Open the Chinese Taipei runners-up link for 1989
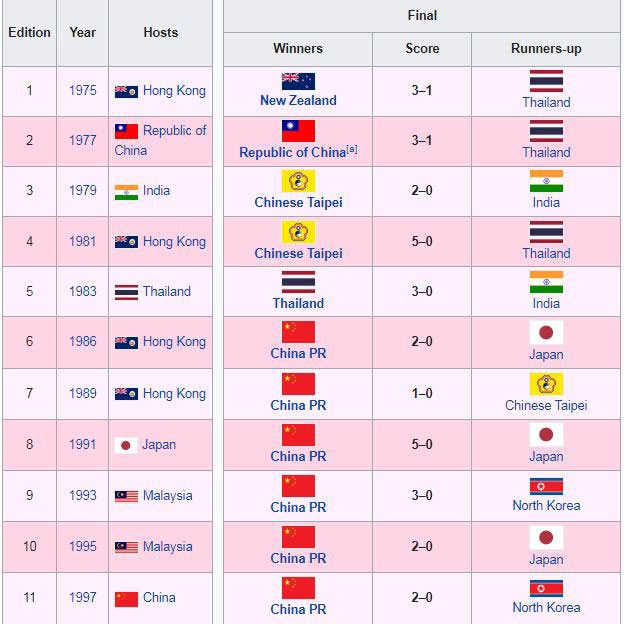The image size is (624, 624). 546,406
